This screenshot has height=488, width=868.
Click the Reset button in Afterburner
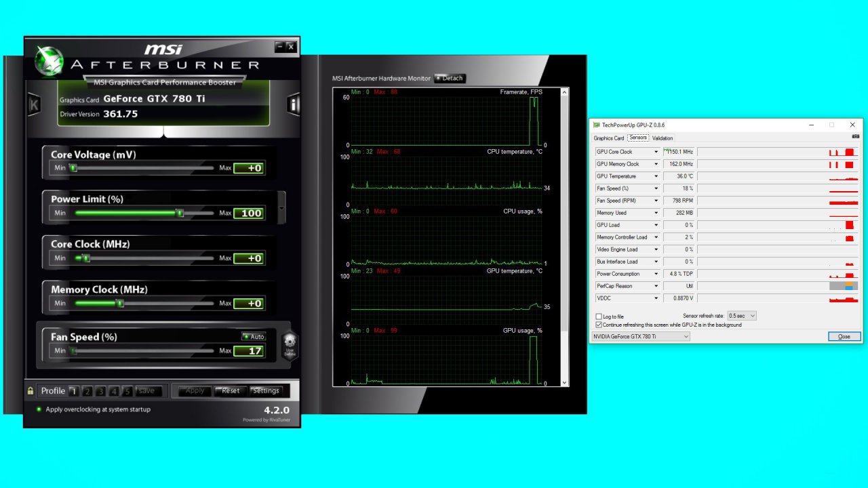tap(231, 390)
